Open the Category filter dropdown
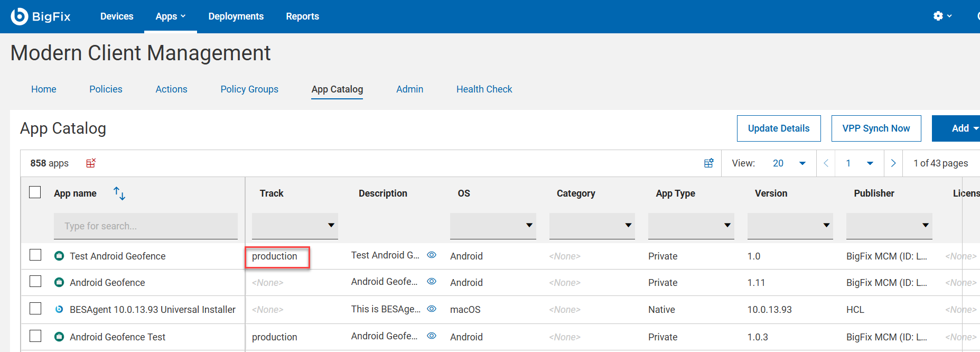 click(x=592, y=226)
